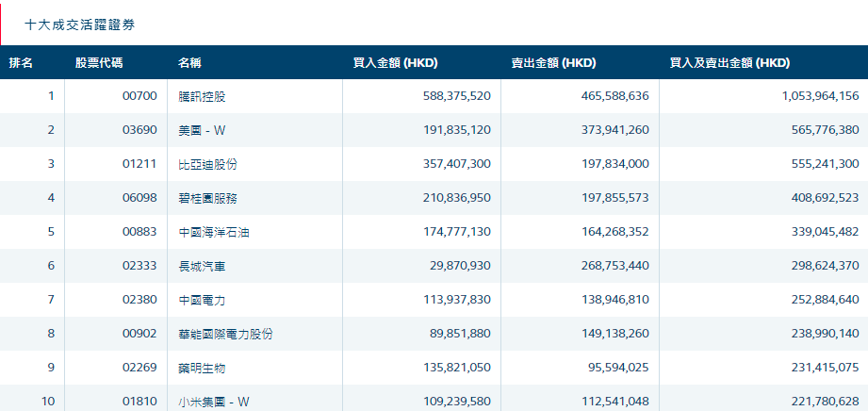The height and width of the screenshot is (411, 868).
Task: Click the 排名 column header
Action: [x=21, y=63]
